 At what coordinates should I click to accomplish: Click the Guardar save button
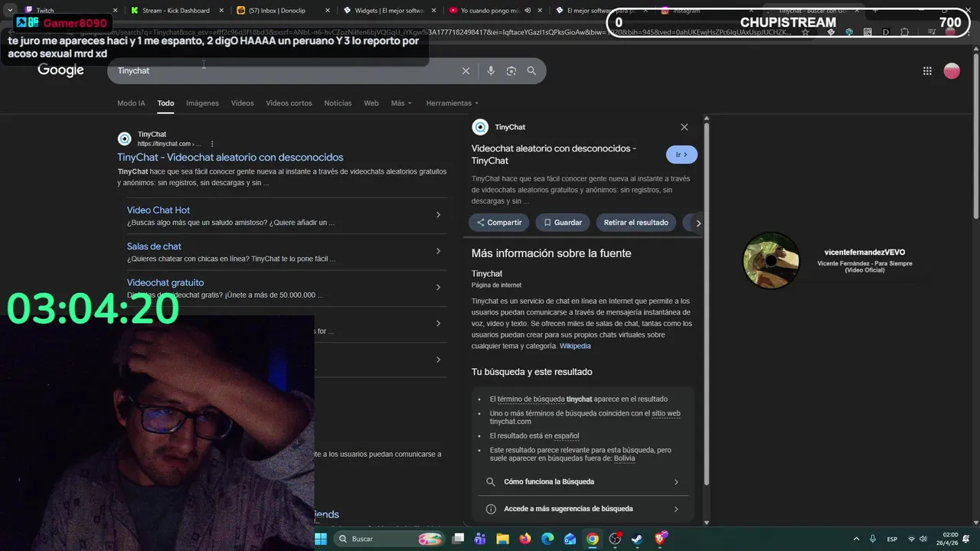click(x=563, y=223)
